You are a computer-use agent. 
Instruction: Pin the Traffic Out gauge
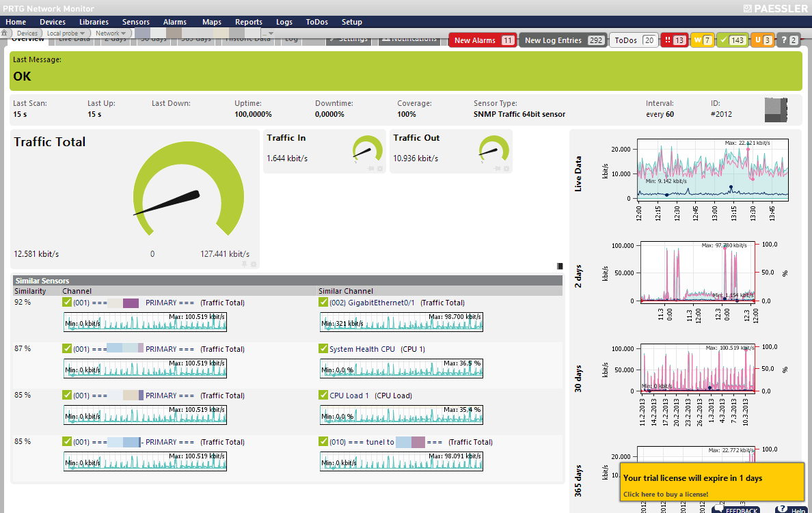click(497, 169)
